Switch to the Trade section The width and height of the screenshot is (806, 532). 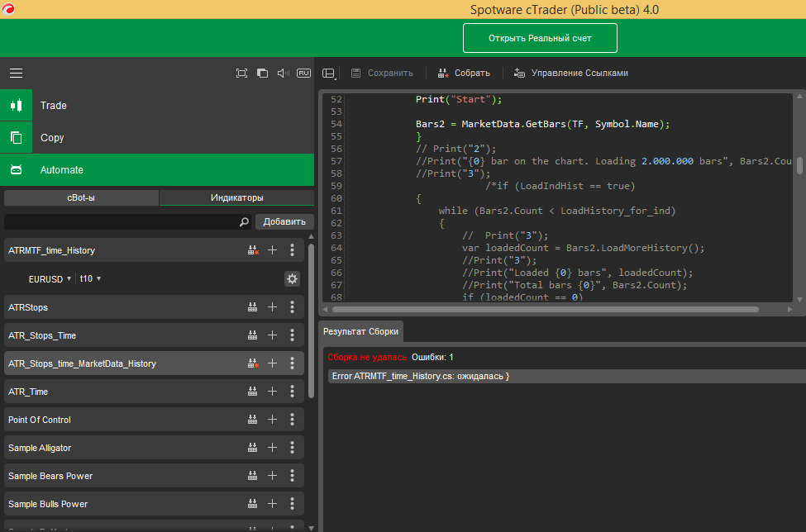point(157,105)
